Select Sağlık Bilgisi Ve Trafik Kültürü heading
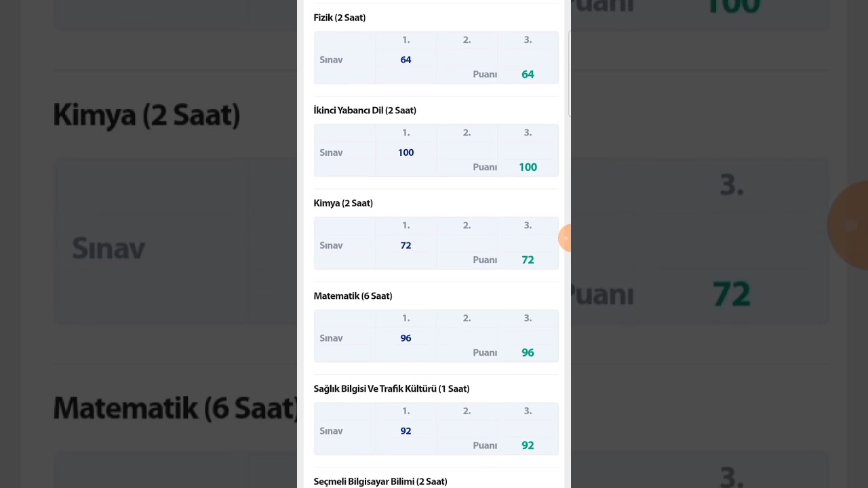Screen dimensions: 868x488 (x=391, y=389)
